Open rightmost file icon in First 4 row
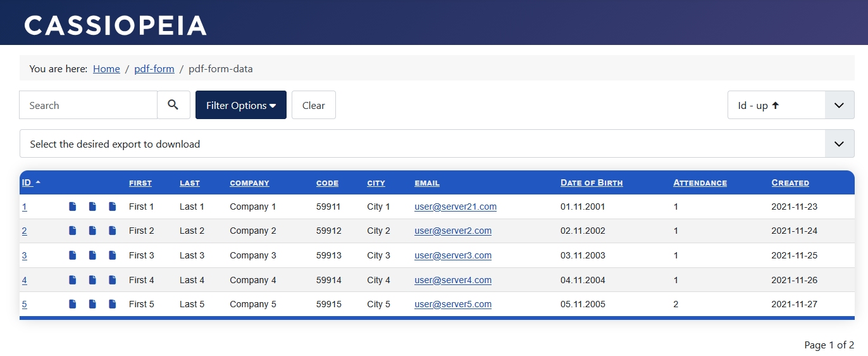 113,280
